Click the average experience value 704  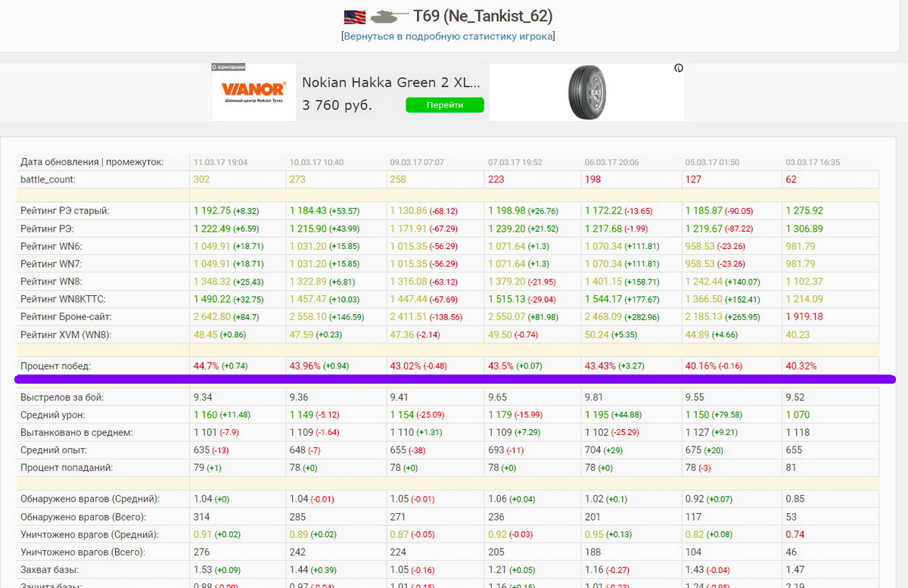click(593, 450)
